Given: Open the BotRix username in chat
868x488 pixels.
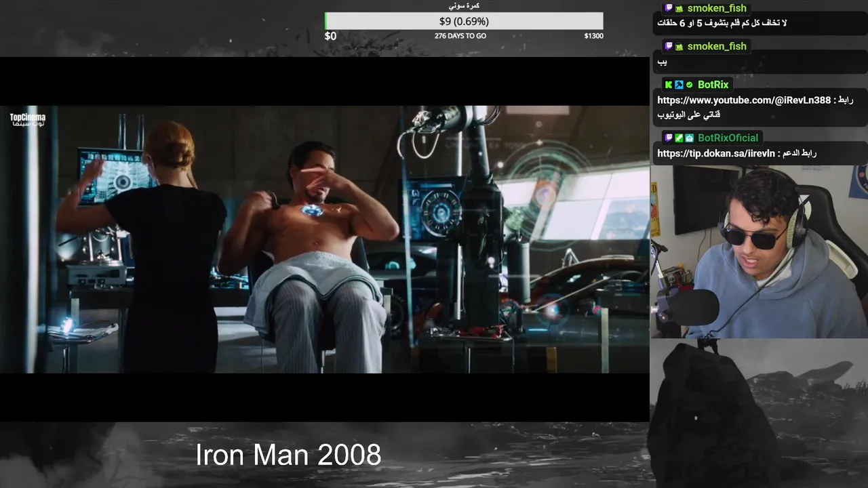Looking at the screenshot, I should (713, 85).
